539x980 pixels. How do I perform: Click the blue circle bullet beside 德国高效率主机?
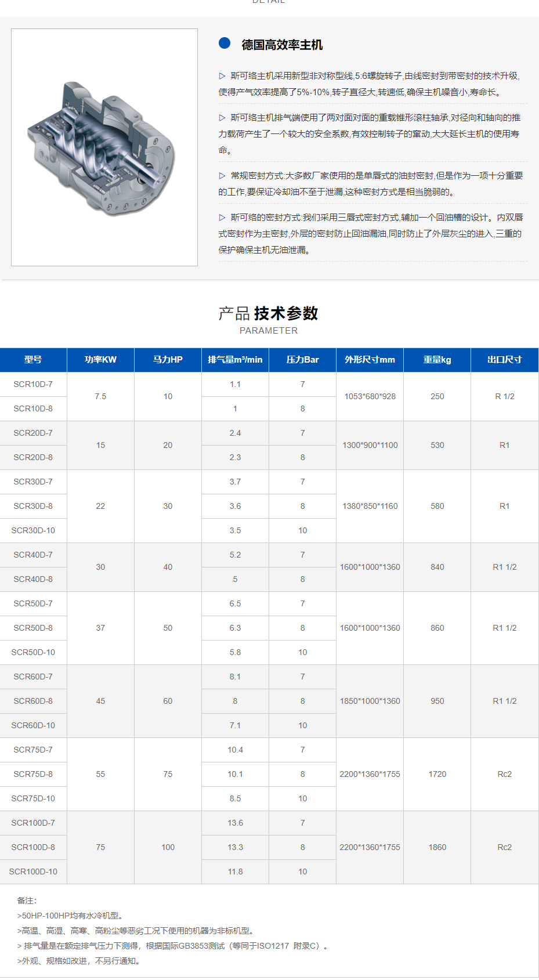[x=225, y=44]
